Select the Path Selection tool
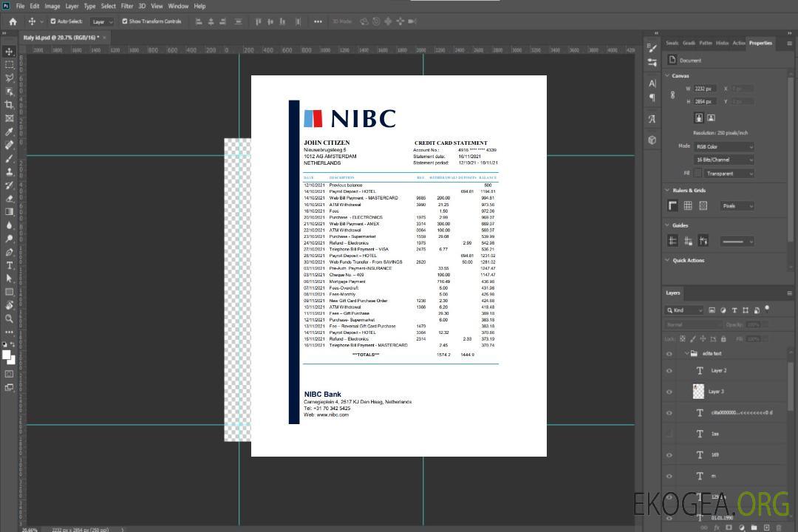Screen dimensions: 798x532 click(x=9, y=279)
